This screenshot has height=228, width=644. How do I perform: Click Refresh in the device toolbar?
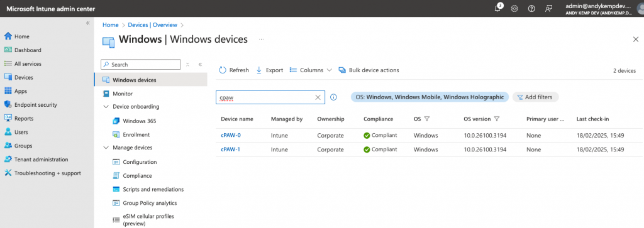234,70
